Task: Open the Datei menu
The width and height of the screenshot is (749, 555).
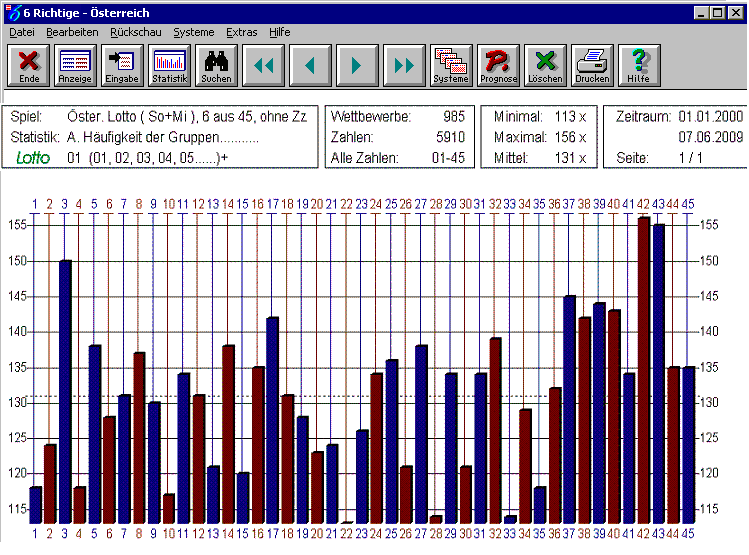Action: point(22,32)
